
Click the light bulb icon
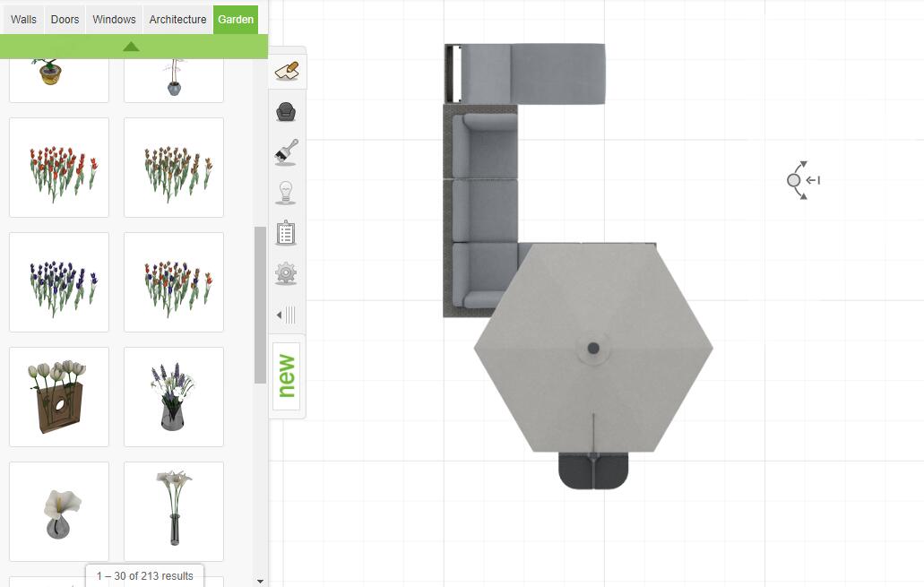tap(286, 192)
